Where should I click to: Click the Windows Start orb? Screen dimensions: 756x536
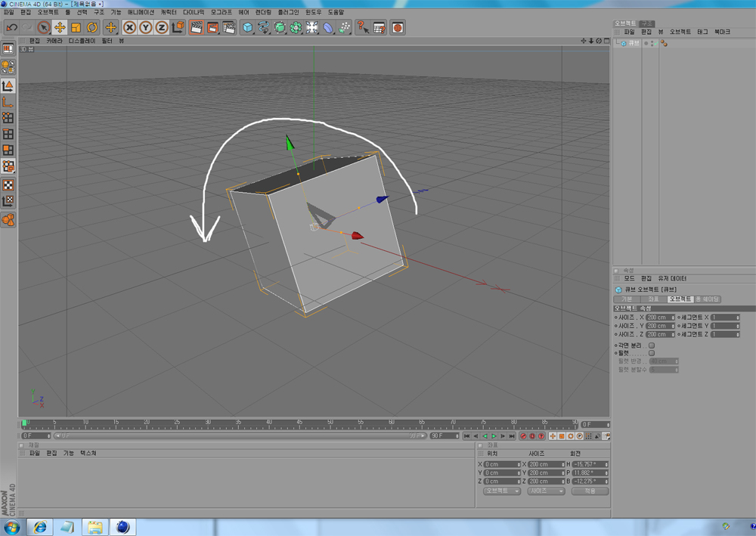(x=11, y=528)
